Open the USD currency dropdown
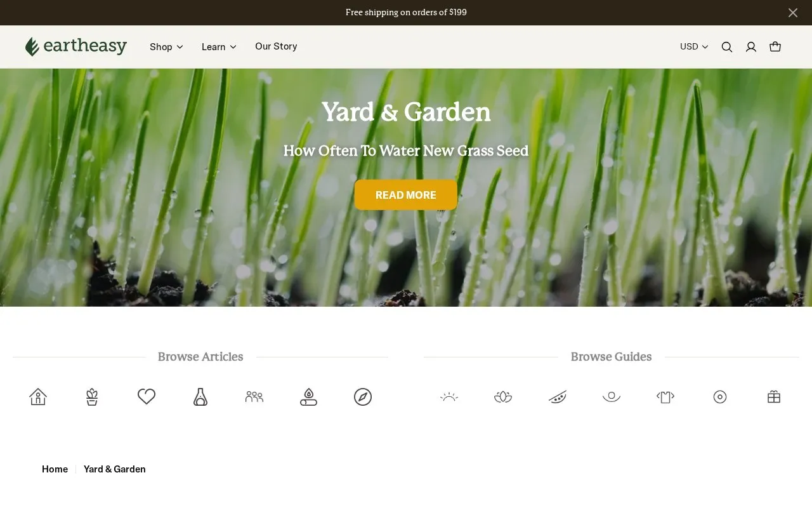Image resolution: width=812 pixels, height=508 pixels. coord(694,46)
